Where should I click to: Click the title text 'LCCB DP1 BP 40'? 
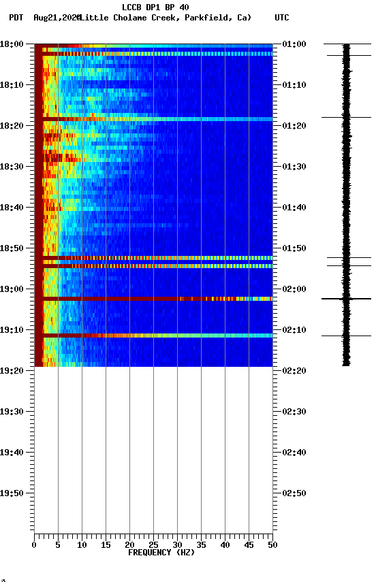(155, 7)
